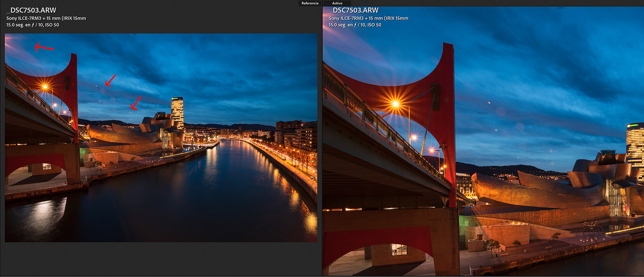Image resolution: width=644 pixels, height=277 pixels.
Task: Click the Activo label above right pane
Action: coord(337,3)
